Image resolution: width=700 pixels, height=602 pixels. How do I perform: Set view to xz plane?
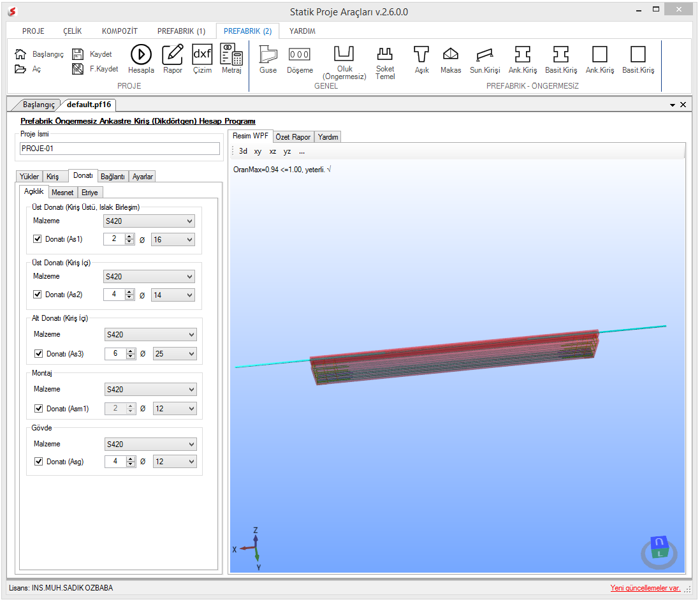[273, 151]
